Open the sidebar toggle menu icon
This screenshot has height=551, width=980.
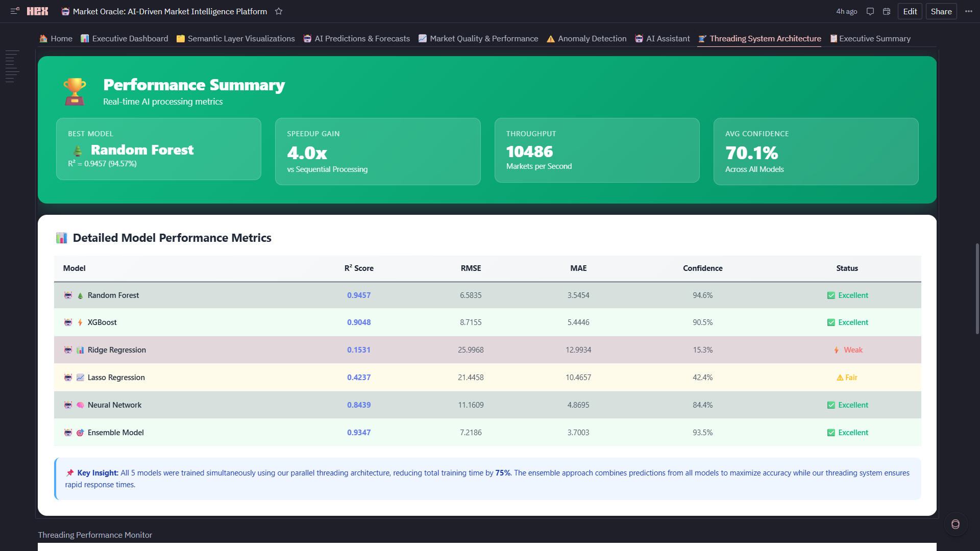[x=15, y=11]
